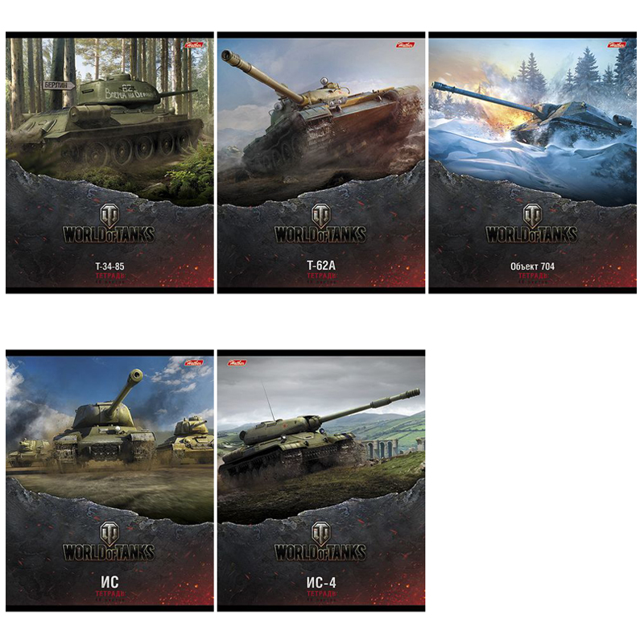644x644 pixels.
Task: Click the red Hatber logo on T-62A cover
Action: pyautogui.click(x=406, y=45)
